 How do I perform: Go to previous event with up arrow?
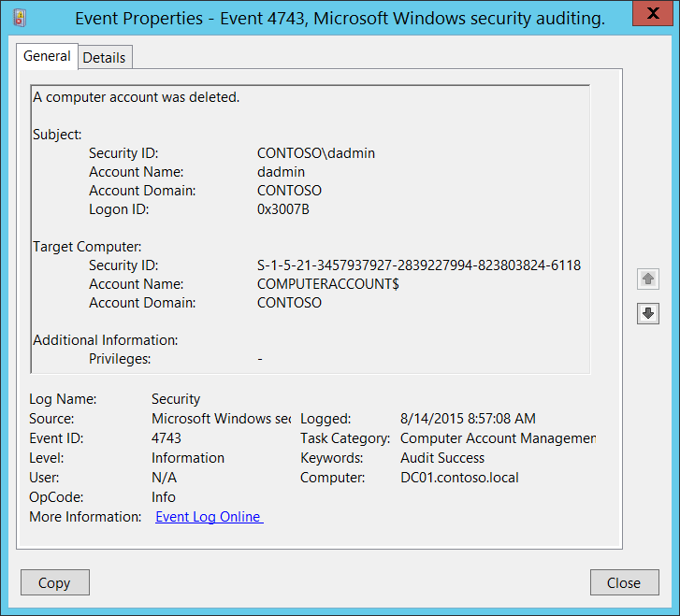coord(647,279)
